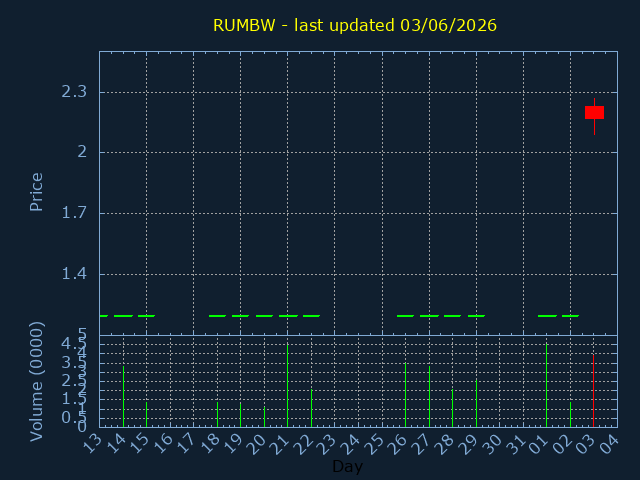This screenshot has height=480, width=640.
Task: Click the 1.4 price tick label
Action: [74, 273]
